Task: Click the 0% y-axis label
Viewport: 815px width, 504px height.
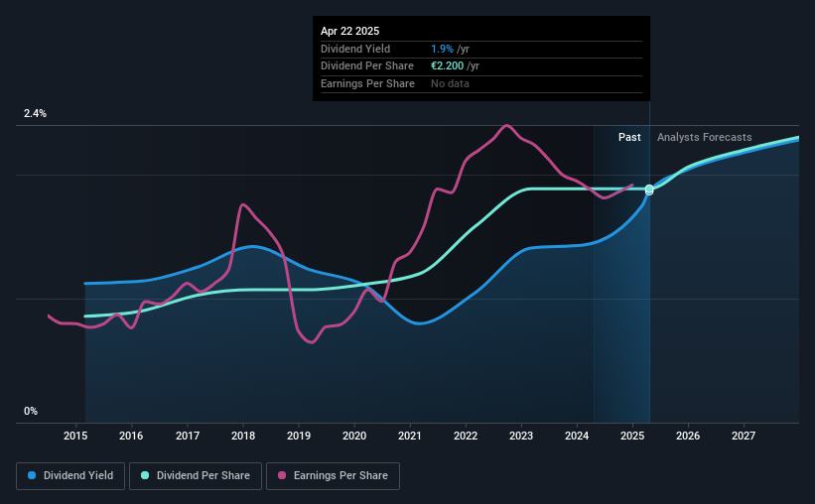Action: 31,411
